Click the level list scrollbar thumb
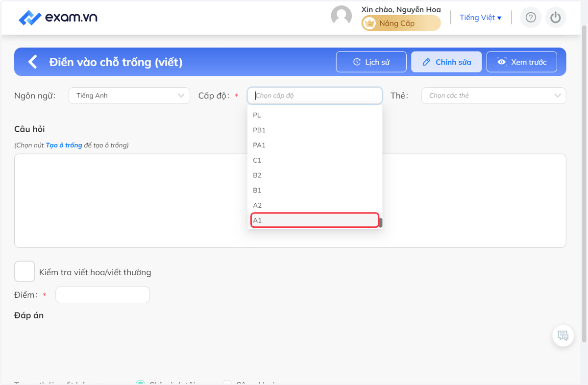This screenshot has height=385, width=588. click(380, 223)
